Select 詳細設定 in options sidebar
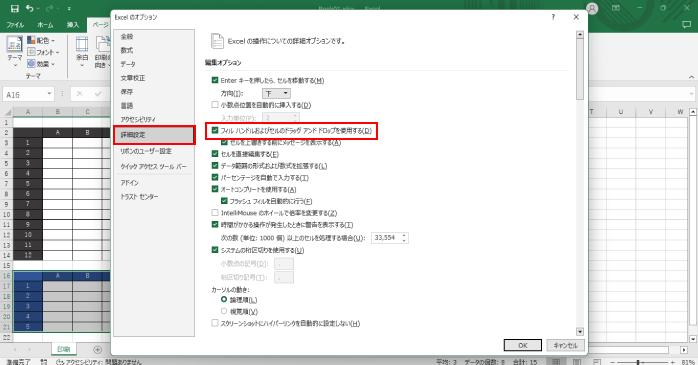 point(154,135)
